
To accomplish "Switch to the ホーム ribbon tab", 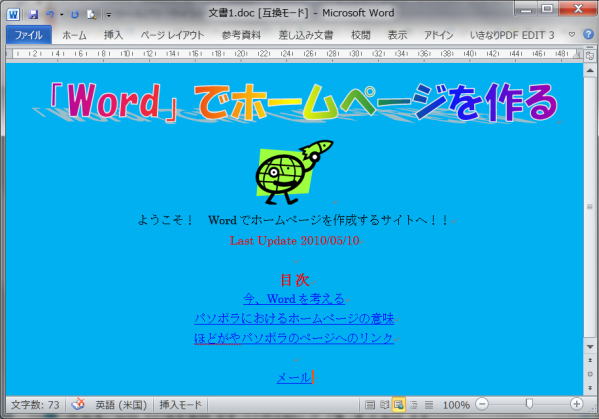I will click(74, 35).
